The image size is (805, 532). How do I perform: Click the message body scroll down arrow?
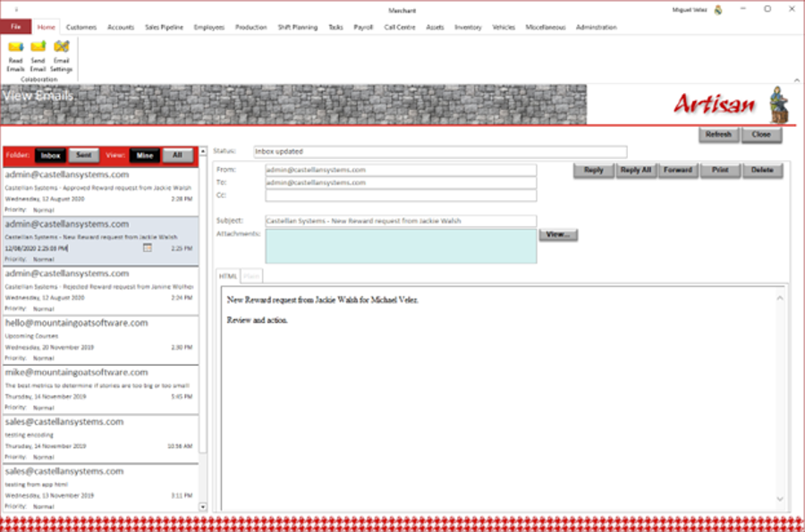pyautogui.click(x=780, y=499)
